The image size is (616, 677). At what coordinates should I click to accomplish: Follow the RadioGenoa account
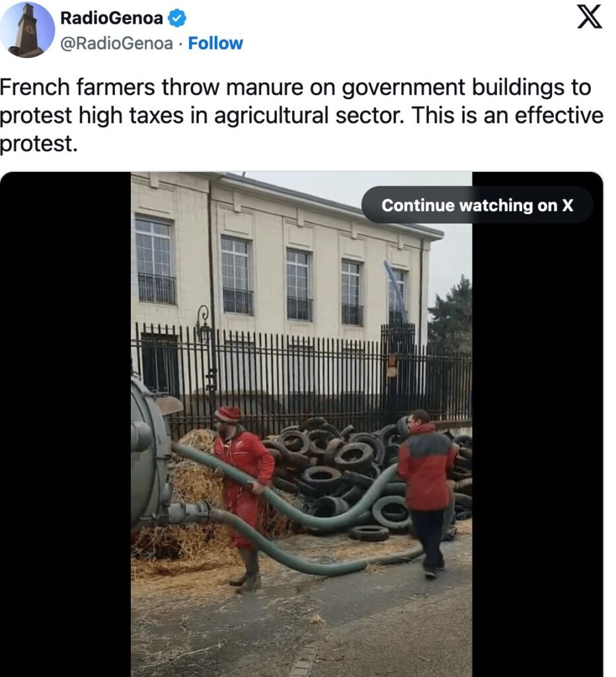coord(215,43)
